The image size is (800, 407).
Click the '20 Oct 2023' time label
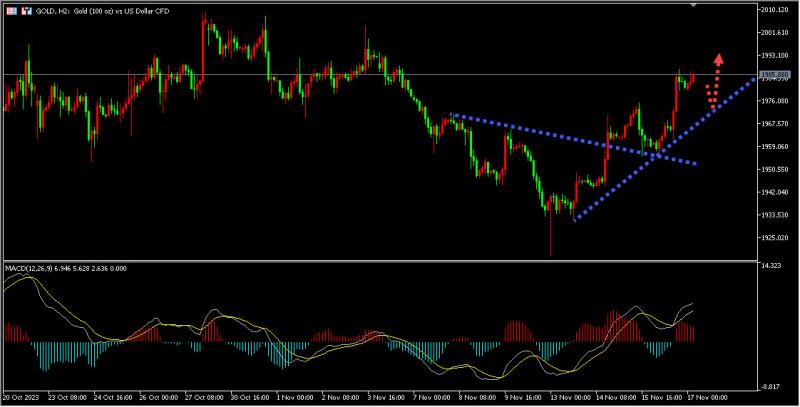coord(20,397)
